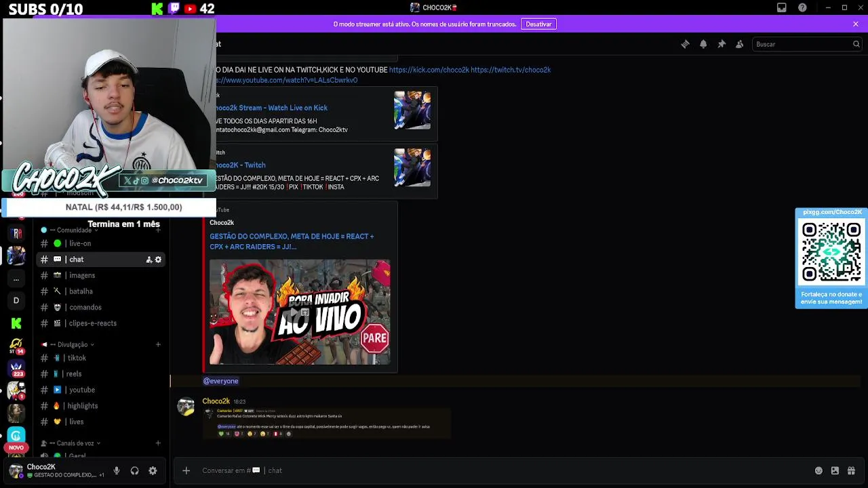This screenshot has width=868, height=488.
Task: Click the attach plus button in message bar
Action: pyautogui.click(x=186, y=470)
